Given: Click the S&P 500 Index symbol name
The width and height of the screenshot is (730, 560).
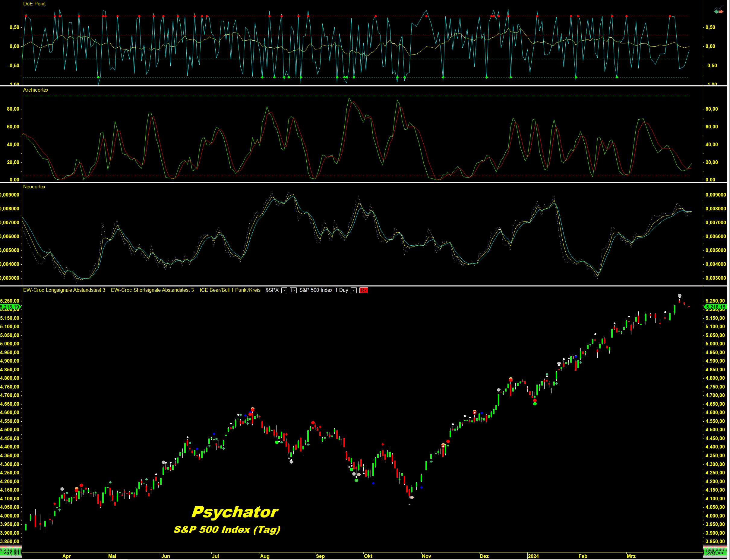Looking at the screenshot, I should [x=315, y=290].
